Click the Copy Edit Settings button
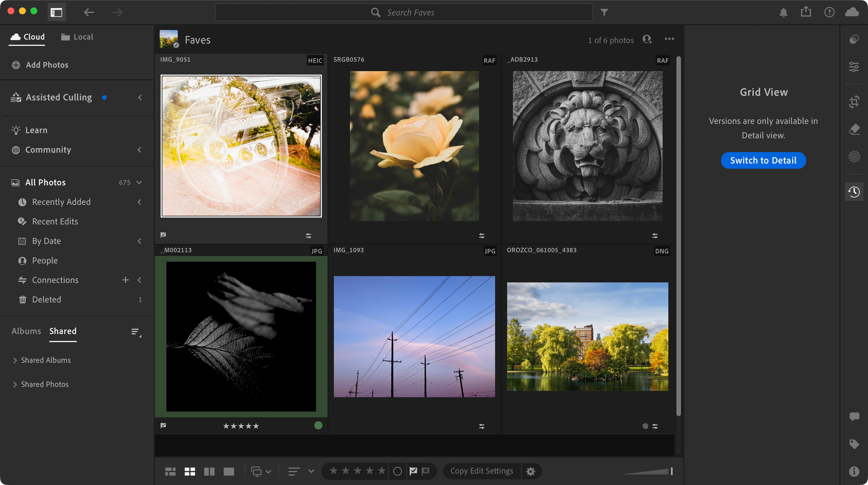Screen dimensions: 868x485 click(482, 471)
